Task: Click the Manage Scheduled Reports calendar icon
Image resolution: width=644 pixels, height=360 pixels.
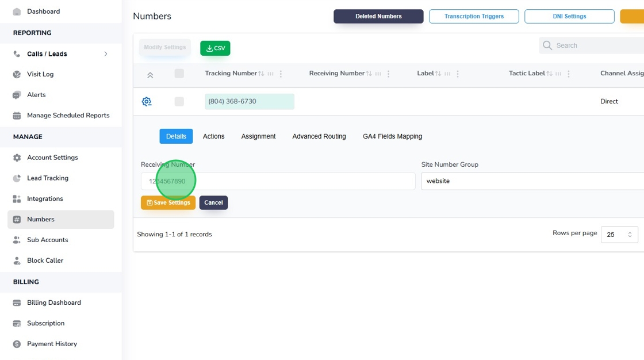Action: coord(17,116)
